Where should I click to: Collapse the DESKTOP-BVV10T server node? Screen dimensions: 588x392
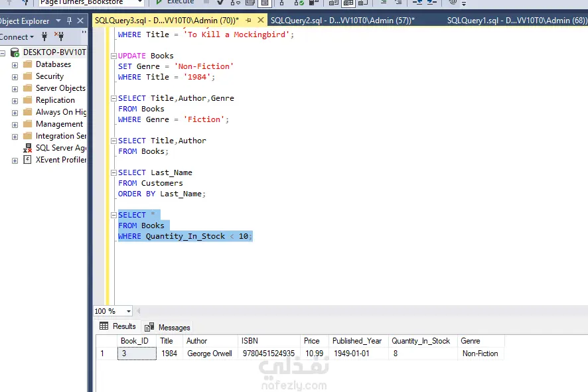(x=3, y=53)
